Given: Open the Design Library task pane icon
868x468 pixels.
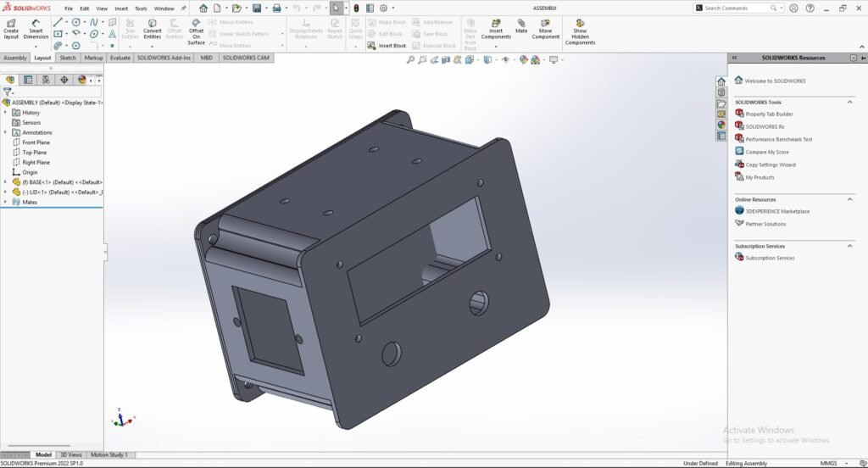Looking at the screenshot, I should pyautogui.click(x=721, y=92).
